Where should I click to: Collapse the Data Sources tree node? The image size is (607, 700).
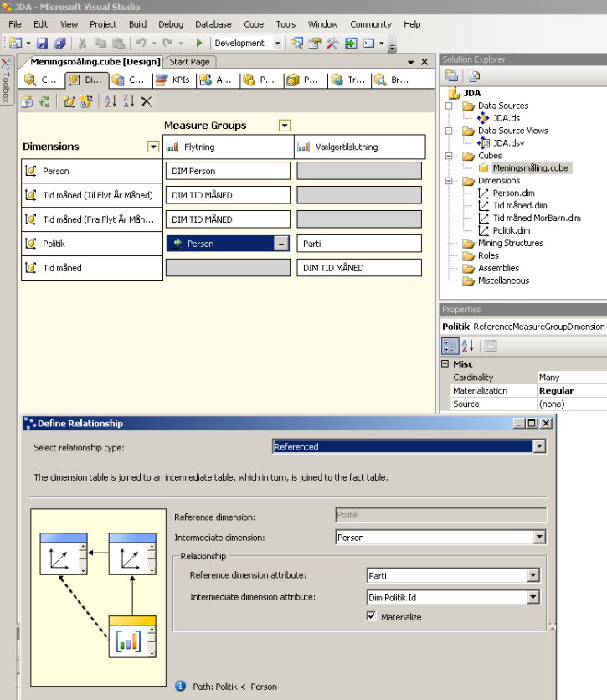click(449, 106)
